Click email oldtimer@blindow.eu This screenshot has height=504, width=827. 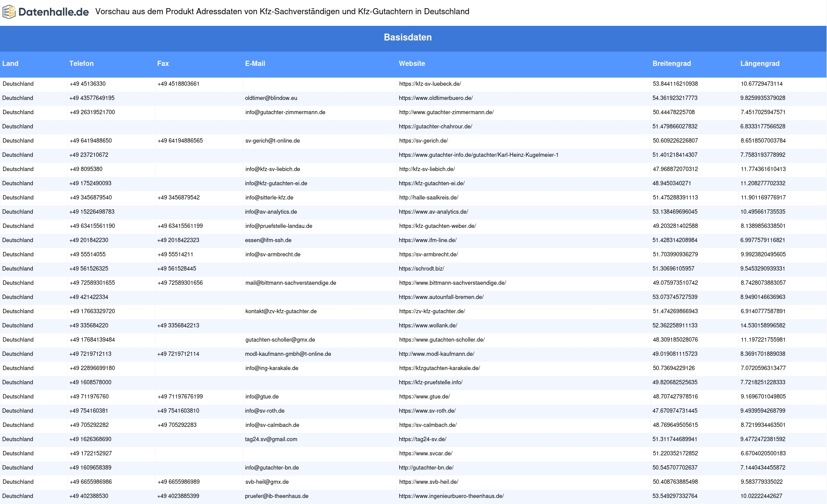[271, 98]
